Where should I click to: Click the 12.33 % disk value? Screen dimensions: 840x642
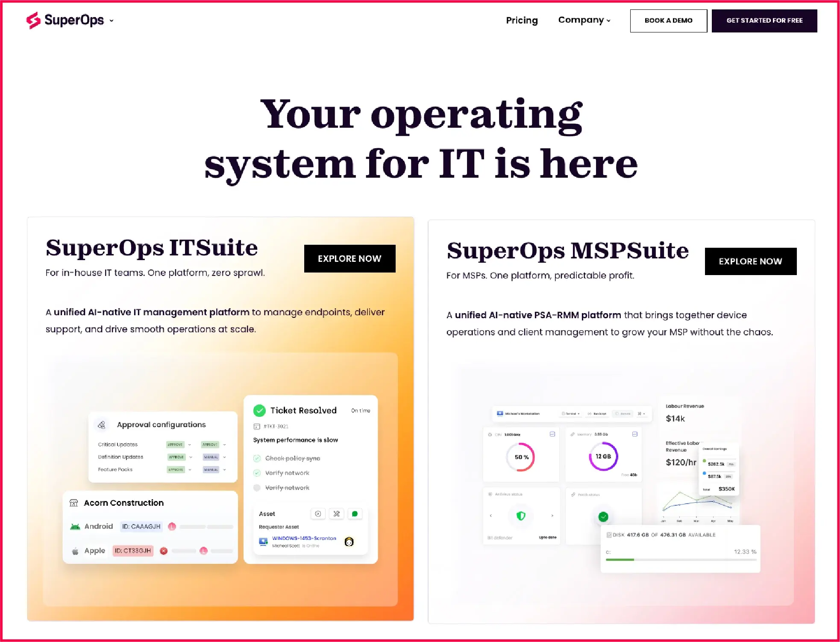pos(745,552)
